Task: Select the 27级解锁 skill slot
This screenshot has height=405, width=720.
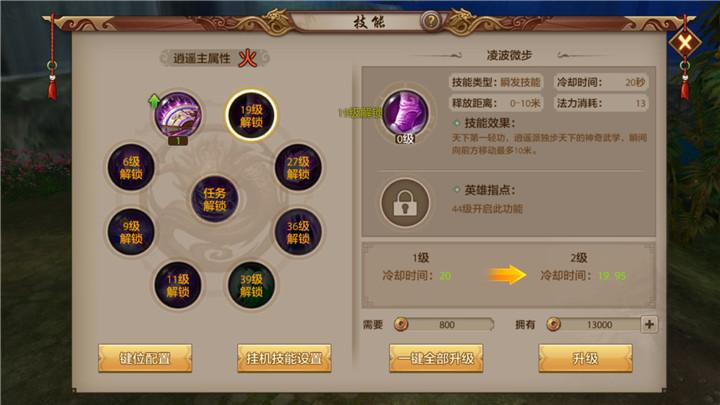Action: tap(298, 168)
